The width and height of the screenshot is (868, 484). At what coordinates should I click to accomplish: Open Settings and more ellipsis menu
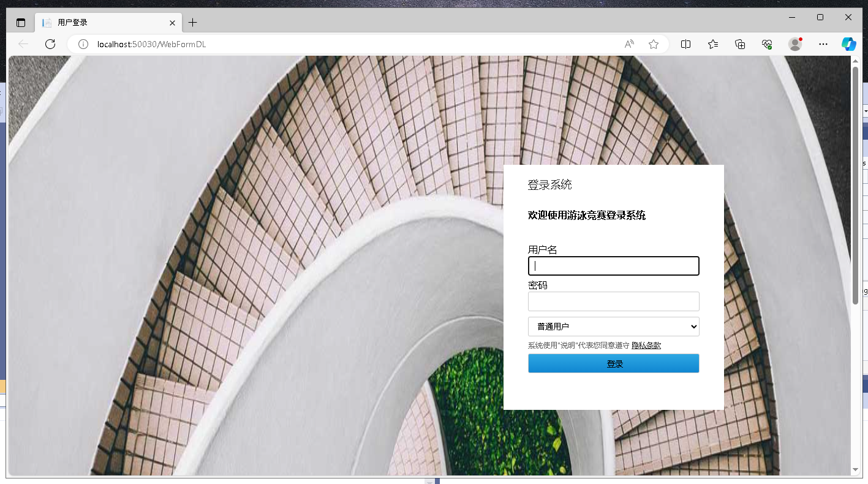click(823, 44)
